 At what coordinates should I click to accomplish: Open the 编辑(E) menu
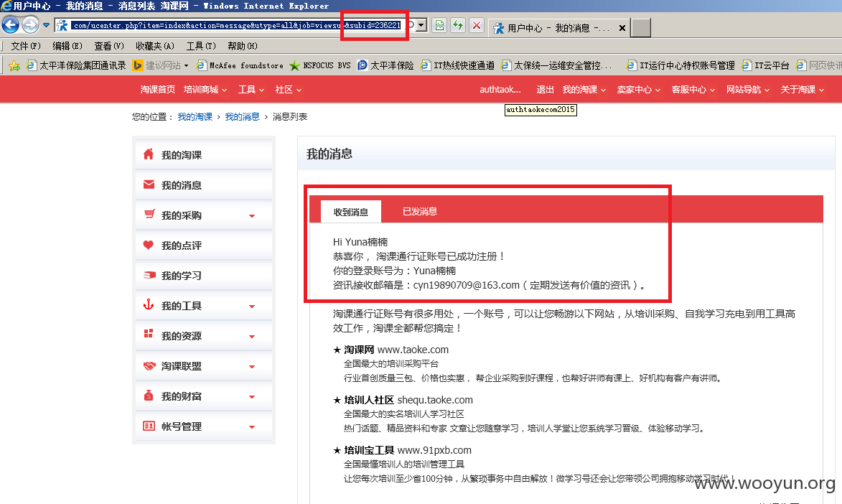pyautogui.click(x=67, y=46)
